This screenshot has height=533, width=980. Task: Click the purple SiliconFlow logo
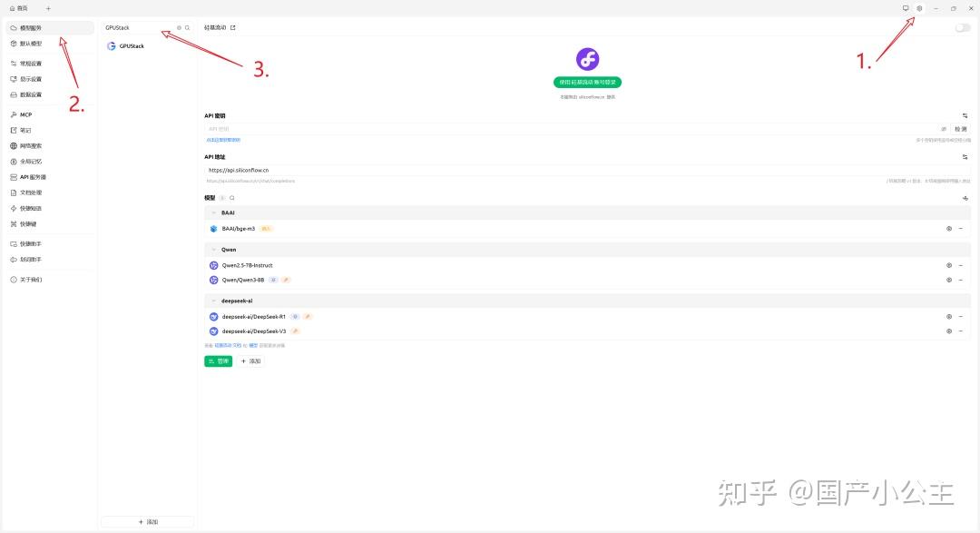point(587,59)
